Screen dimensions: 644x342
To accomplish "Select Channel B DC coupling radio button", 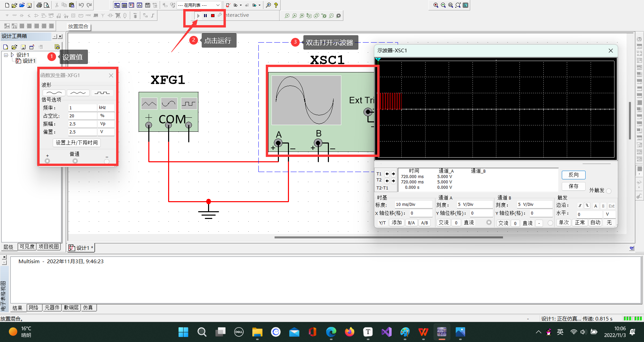I will click(550, 223).
